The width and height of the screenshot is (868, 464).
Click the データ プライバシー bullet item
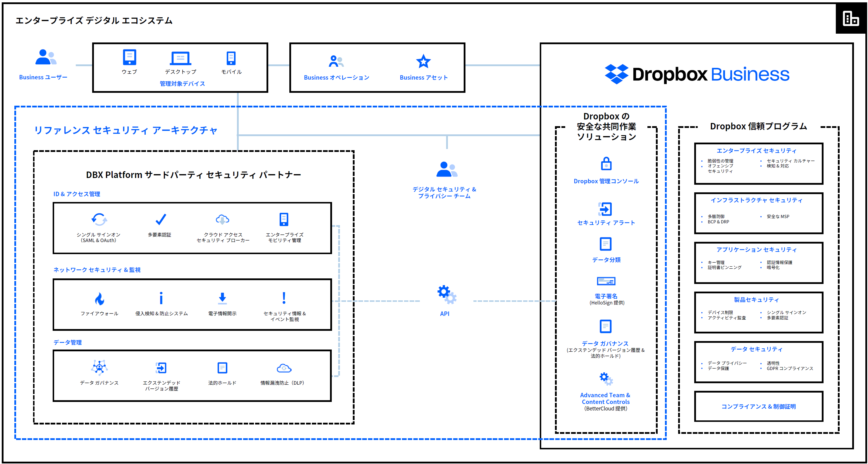point(727,363)
